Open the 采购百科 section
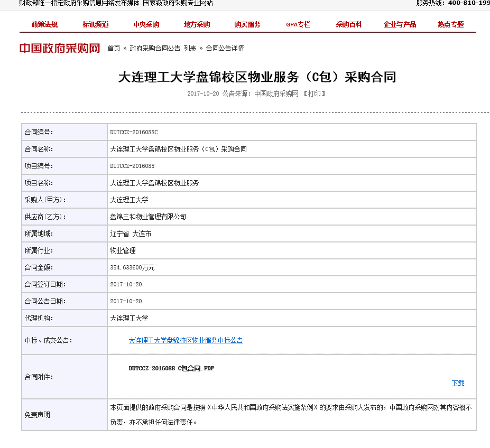 coord(349,24)
